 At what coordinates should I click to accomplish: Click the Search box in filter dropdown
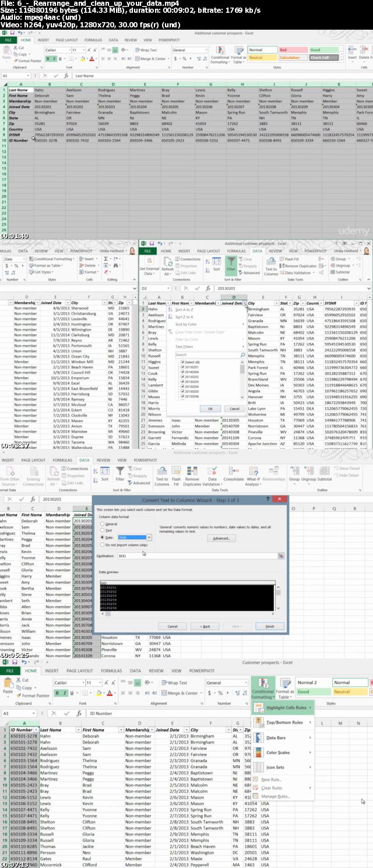210,355
